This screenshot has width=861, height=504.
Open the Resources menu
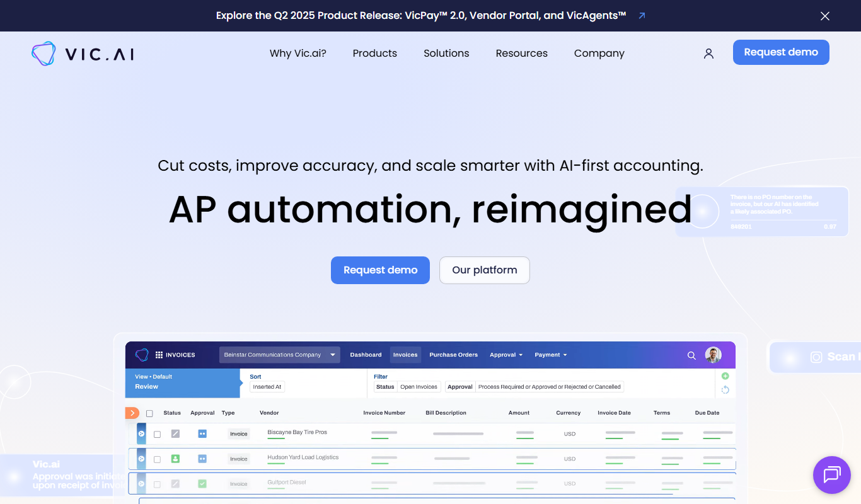click(x=522, y=54)
